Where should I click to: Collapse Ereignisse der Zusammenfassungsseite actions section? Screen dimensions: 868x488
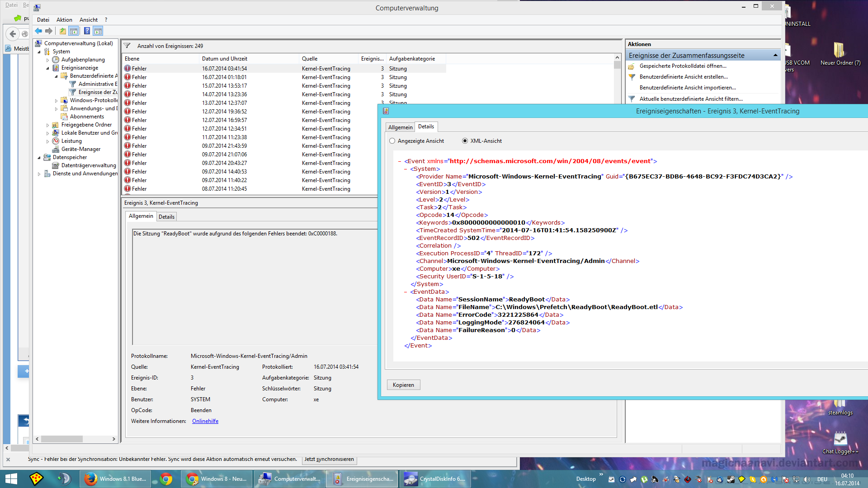pos(775,55)
